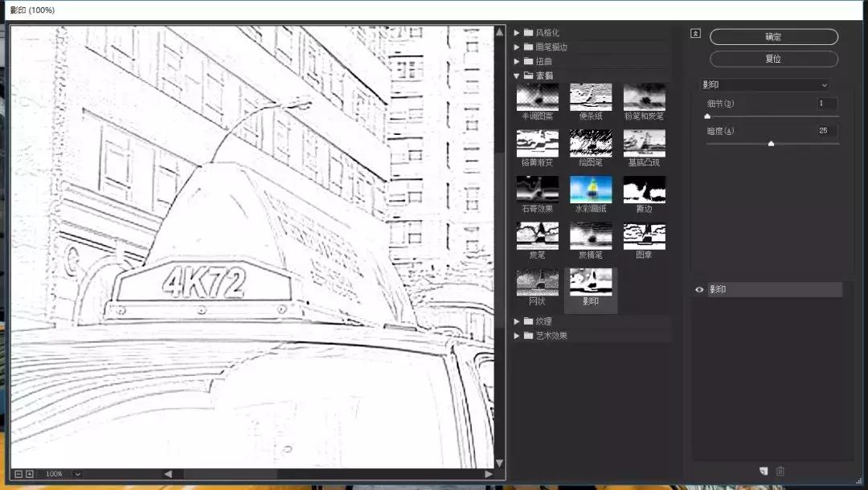
Task: Collapse the filter thumbnails pane with the arrow icon
Action: pos(694,34)
